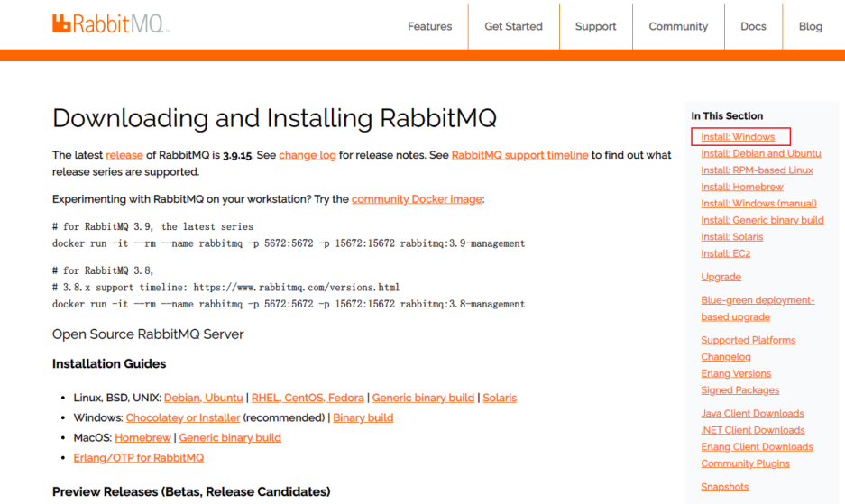The image size is (845, 504).
Task: Open the MacOS 'Homebrew' link
Action: click(x=142, y=437)
